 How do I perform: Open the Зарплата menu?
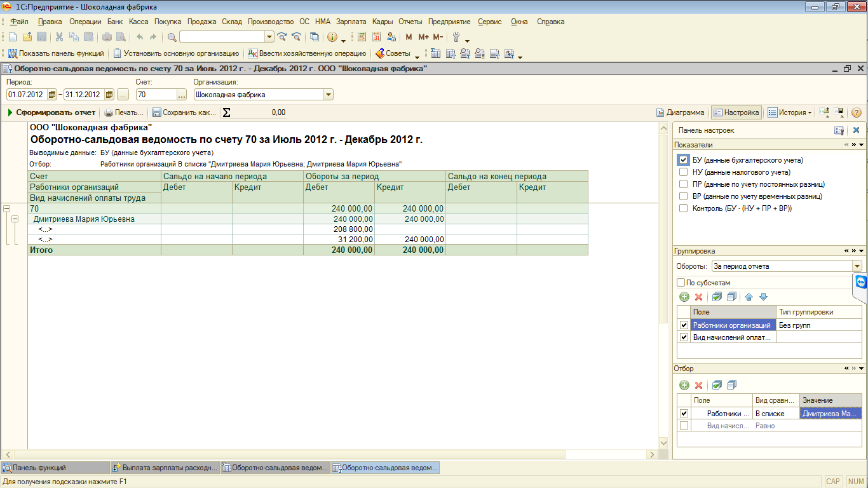(351, 22)
